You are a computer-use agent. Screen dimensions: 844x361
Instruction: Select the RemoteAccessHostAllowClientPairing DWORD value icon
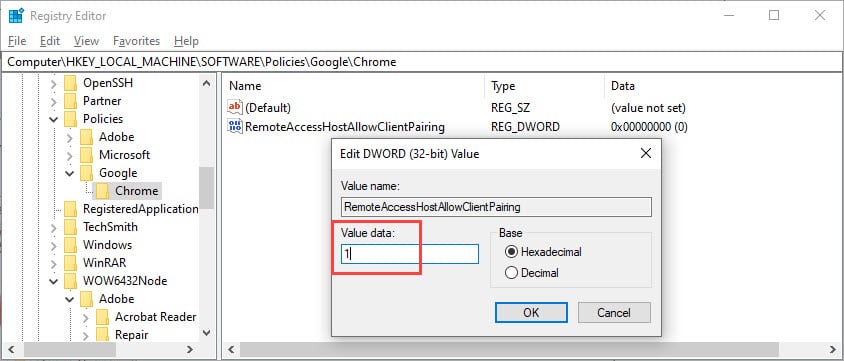pyautogui.click(x=235, y=127)
